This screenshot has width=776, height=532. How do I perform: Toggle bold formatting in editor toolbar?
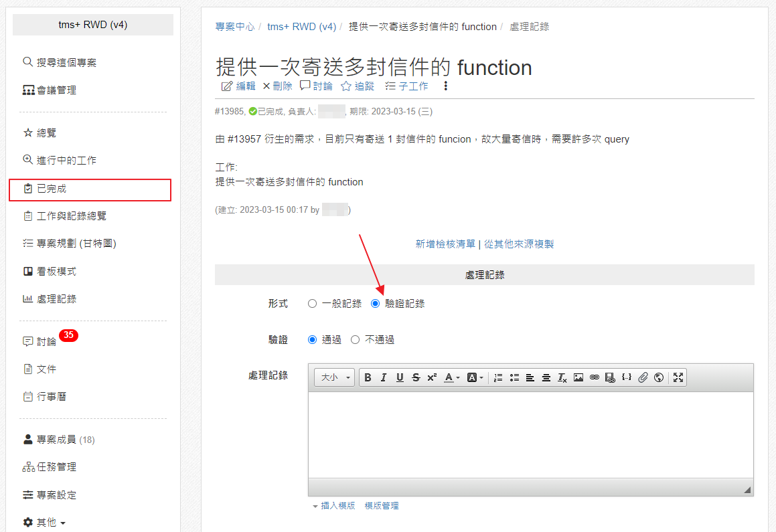tap(368, 377)
